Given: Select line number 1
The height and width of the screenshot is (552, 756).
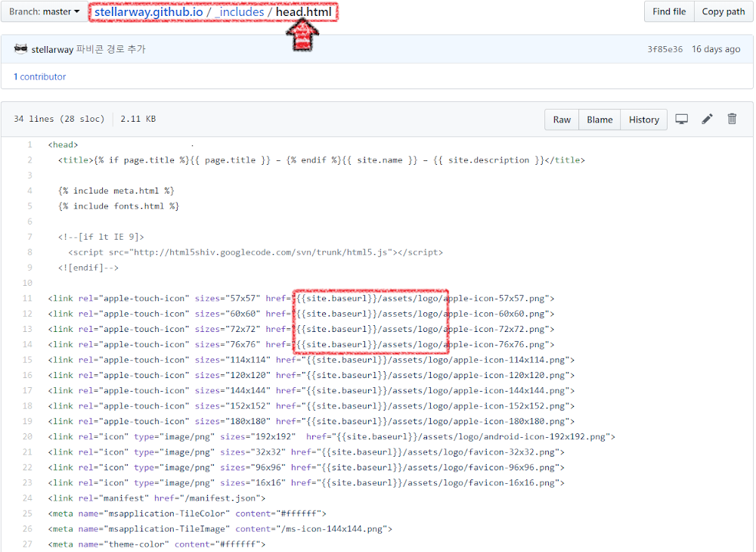Looking at the screenshot, I should tap(30, 144).
